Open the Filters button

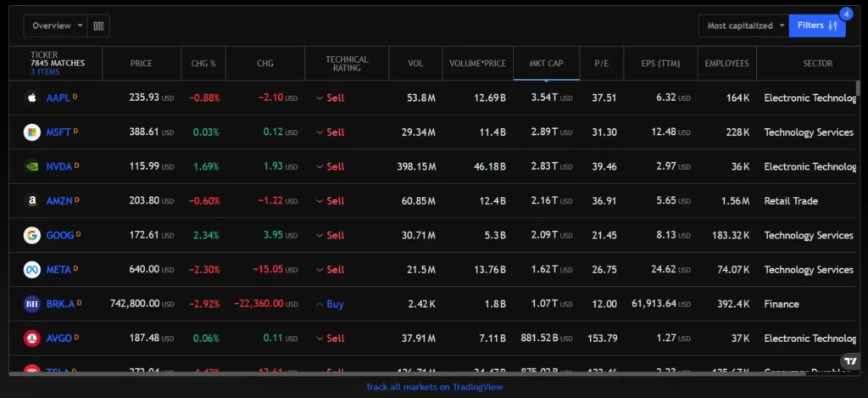click(817, 25)
